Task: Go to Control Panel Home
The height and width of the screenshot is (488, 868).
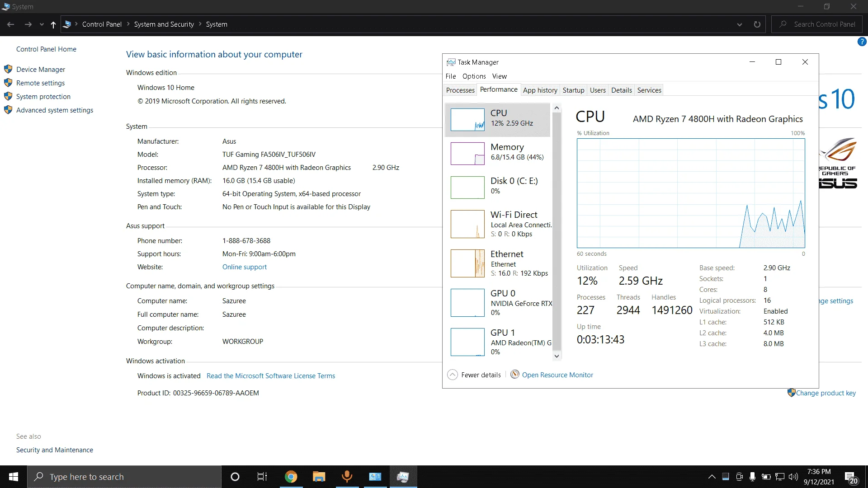Action: (46, 49)
